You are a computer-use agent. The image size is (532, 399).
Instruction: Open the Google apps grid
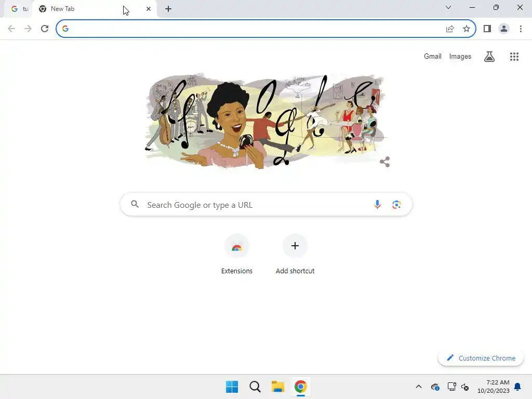514,57
